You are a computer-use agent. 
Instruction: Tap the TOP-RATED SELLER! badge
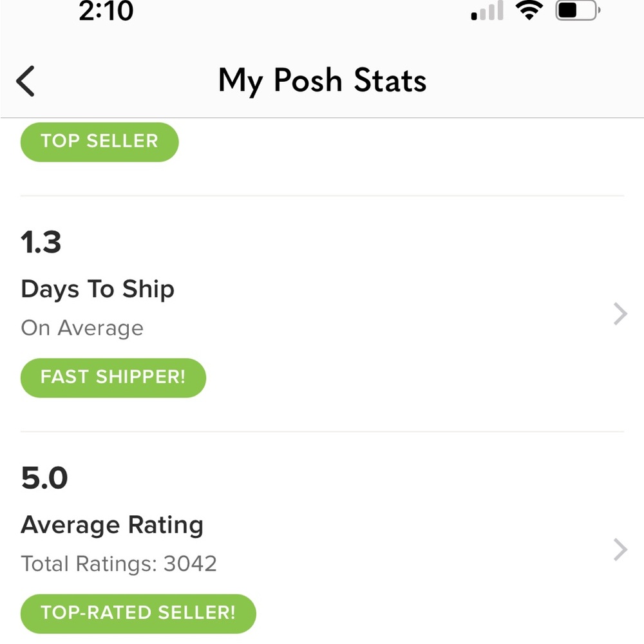138,613
